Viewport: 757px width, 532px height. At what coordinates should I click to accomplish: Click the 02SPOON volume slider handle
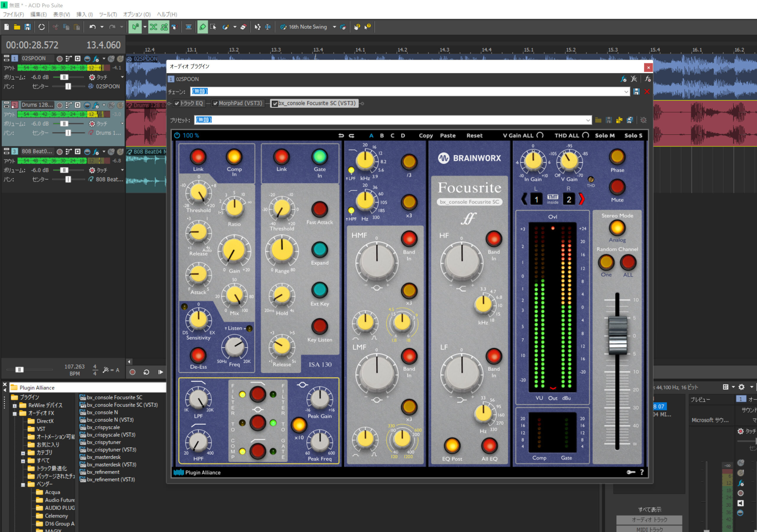click(x=64, y=77)
